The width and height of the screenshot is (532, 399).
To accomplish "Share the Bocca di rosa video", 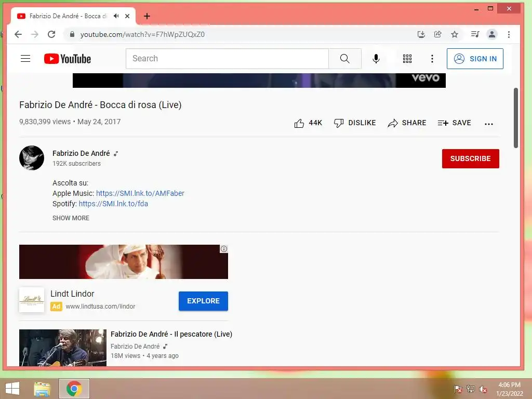I will tap(407, 123).
